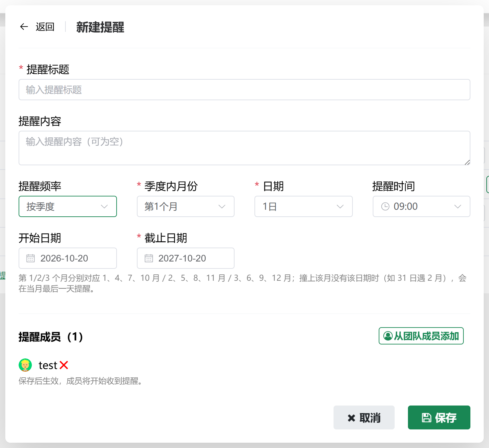This screenshot has height=448, width=489.
Task: Click the 新建提醒 heading
Action: (x=100, y=27)
